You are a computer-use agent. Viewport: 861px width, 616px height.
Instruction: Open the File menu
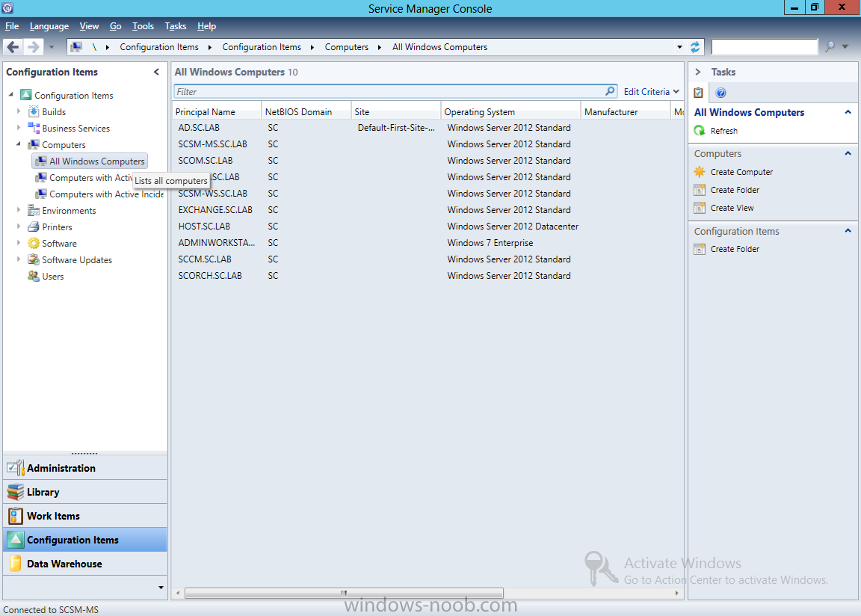[x=12, y=26]
